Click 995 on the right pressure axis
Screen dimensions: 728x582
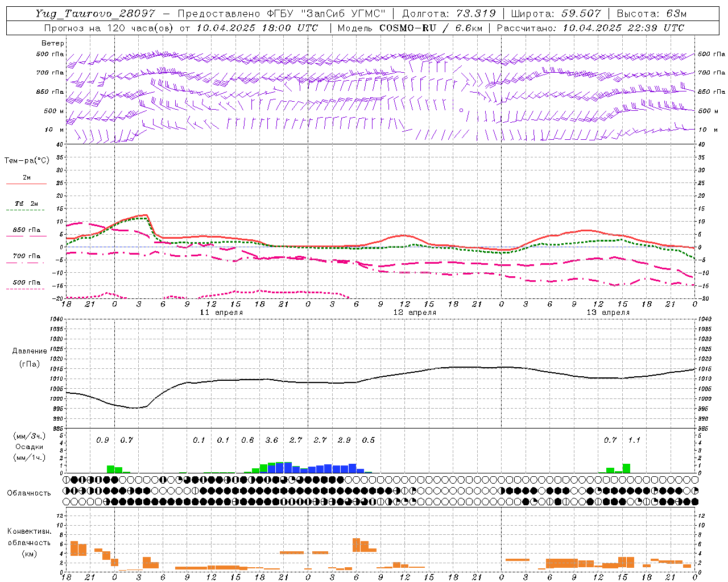(x=703, y=409)
